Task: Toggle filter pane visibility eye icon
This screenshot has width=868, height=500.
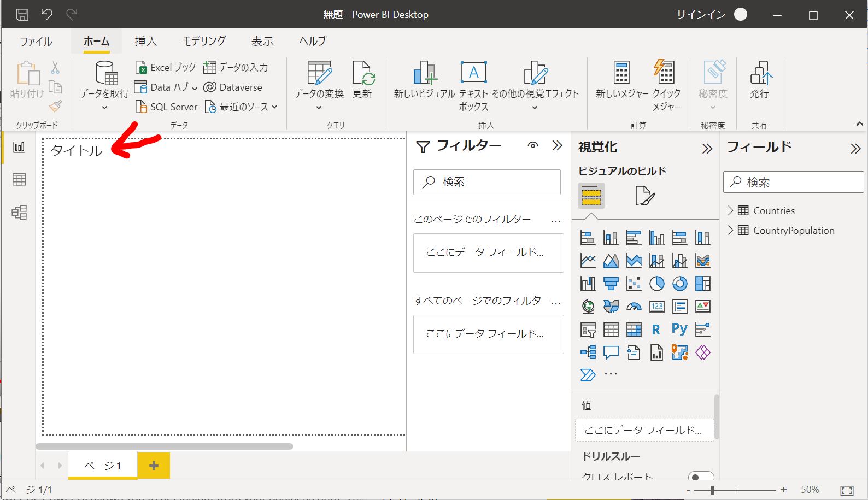Action: point(533,145)
